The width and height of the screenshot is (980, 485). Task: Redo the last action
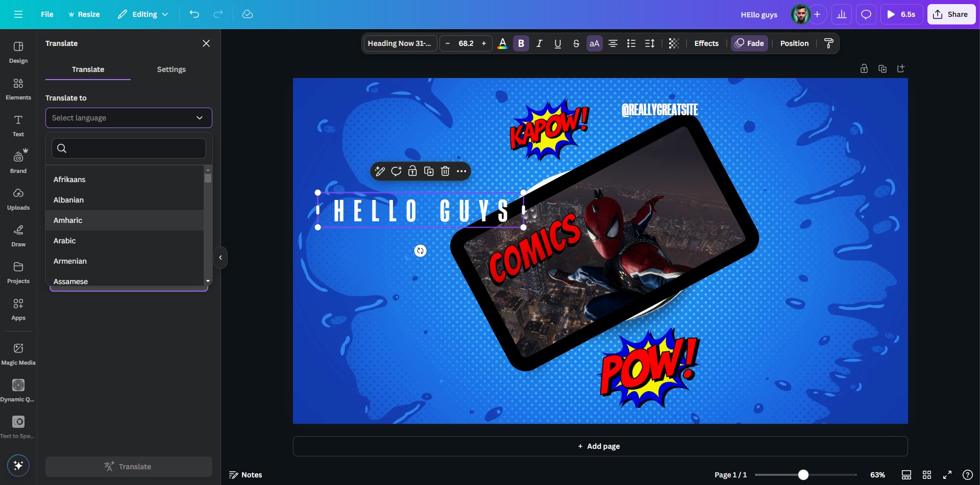(218, 14)
